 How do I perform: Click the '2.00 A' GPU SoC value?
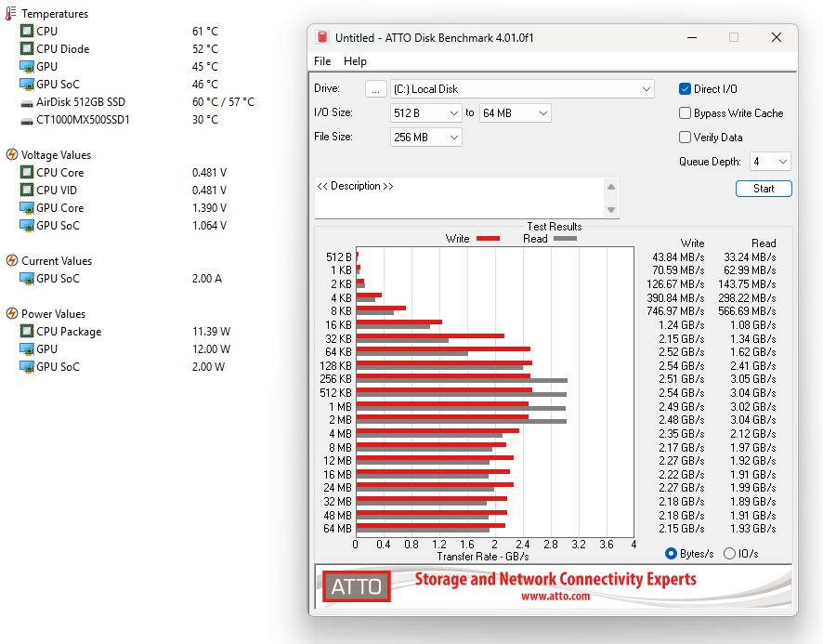(x=207, y=279)
